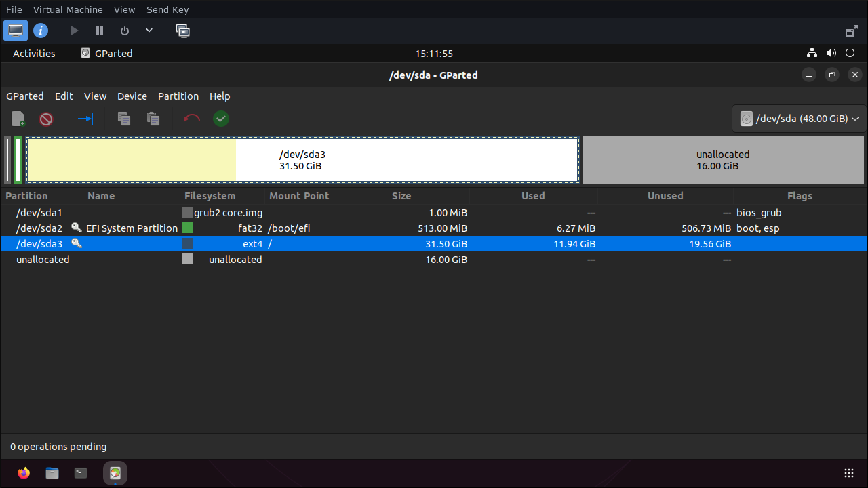Open Firefox from the dock
Viewport: 868px width, 488px height.
[24, 473]
